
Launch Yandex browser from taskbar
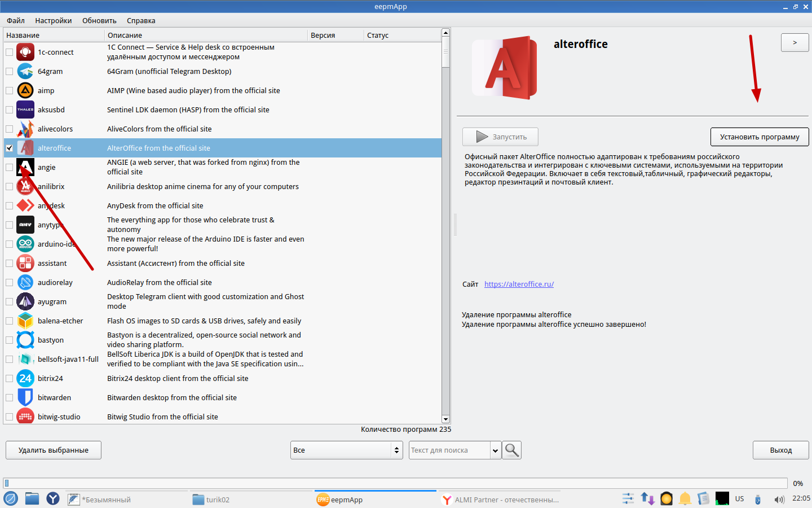click(53, 498)
